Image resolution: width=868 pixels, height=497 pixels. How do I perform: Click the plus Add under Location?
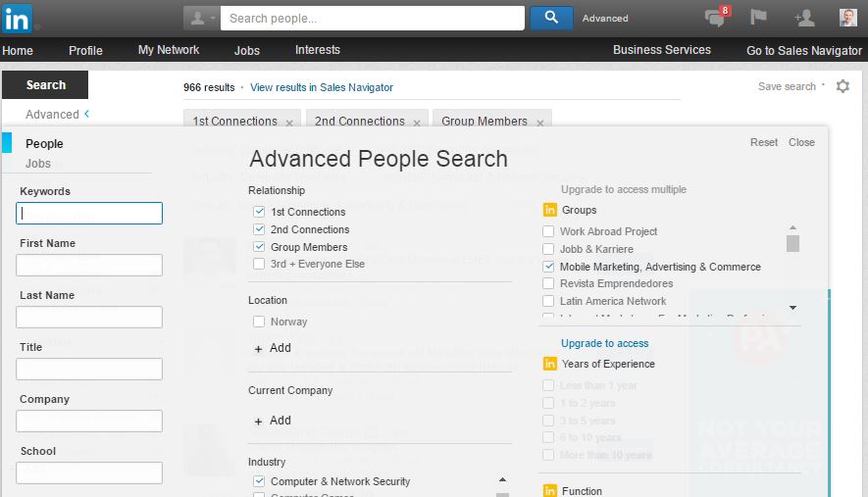(273, 348)
